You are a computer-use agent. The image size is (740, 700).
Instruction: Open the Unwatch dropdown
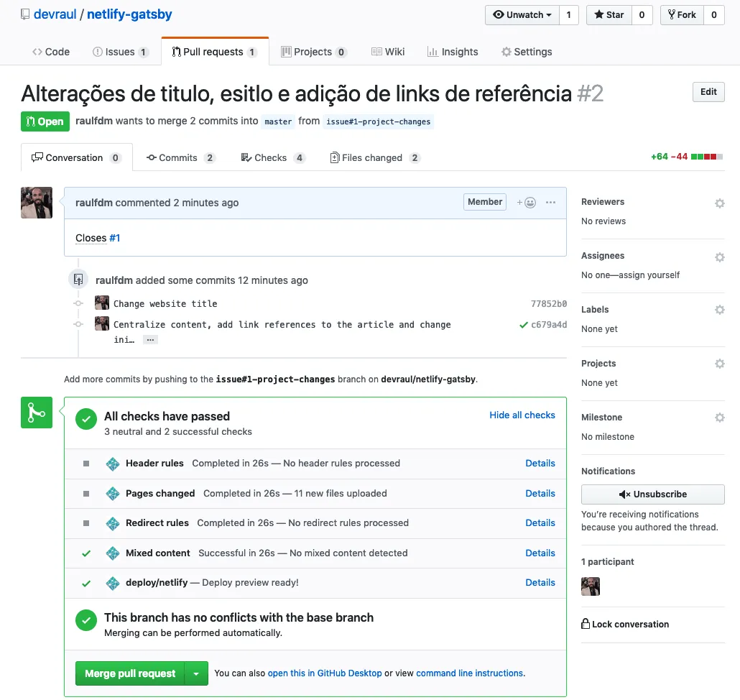[x=522, y=14]
